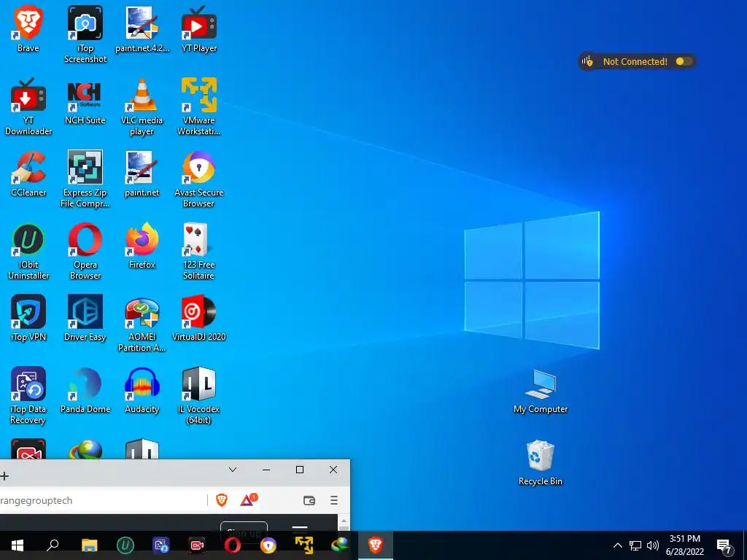The height and width of the screenshot is (560, 747).
Task: Switch to Brave in the taskbar
Action: click(x=376, y=545)
